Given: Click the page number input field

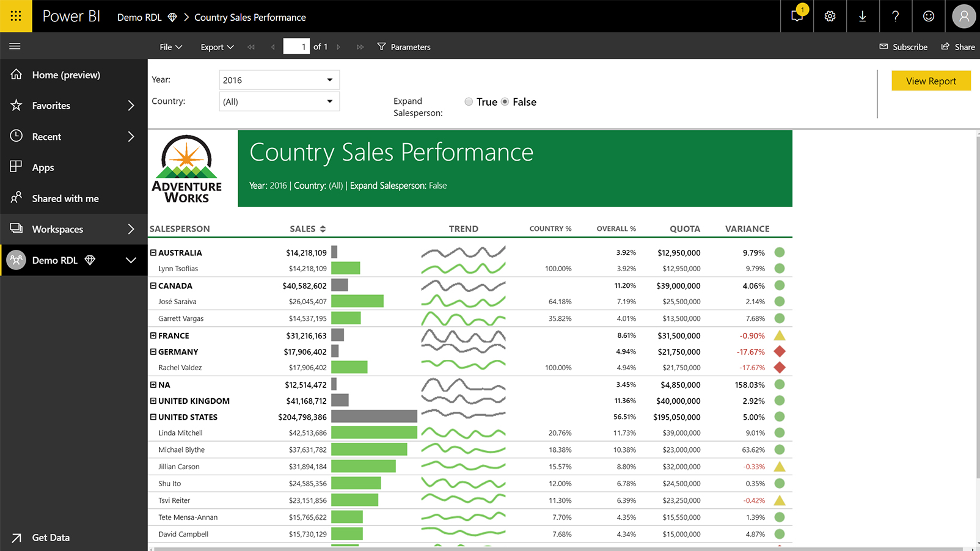Looking at the screenshot, I should tap(297, 46).
